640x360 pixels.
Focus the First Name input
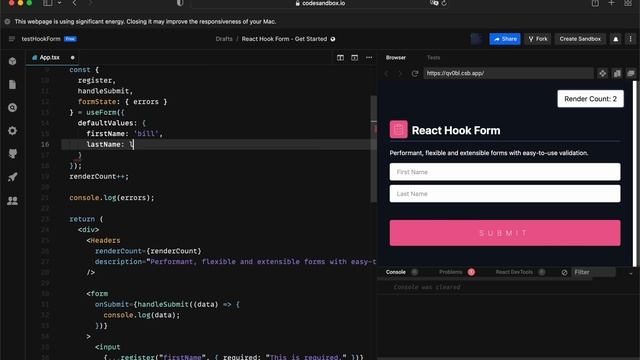[x=505, y=172]
